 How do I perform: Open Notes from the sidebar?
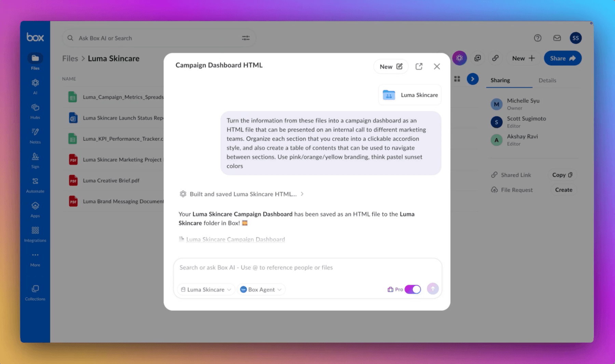(x=35, y=136)
